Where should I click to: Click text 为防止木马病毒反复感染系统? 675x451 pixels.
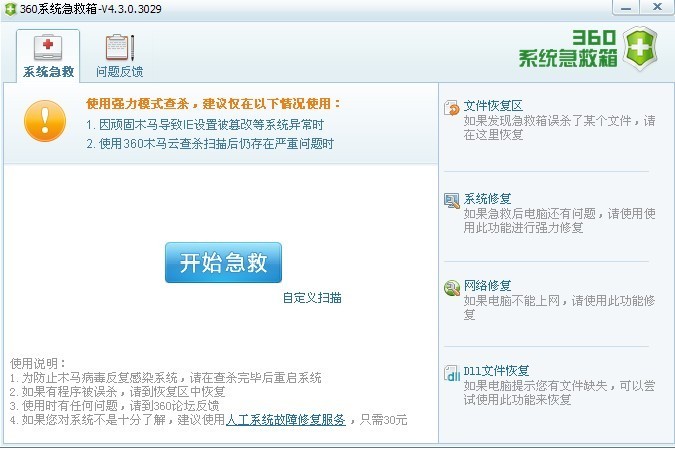tap(99, 378)
